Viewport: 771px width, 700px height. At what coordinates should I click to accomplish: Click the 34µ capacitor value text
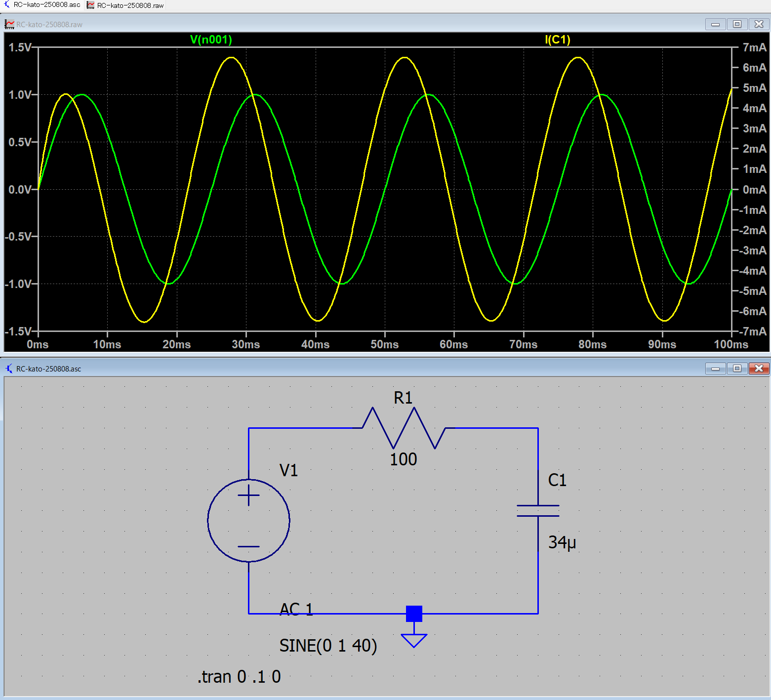(x=562, y=542)
